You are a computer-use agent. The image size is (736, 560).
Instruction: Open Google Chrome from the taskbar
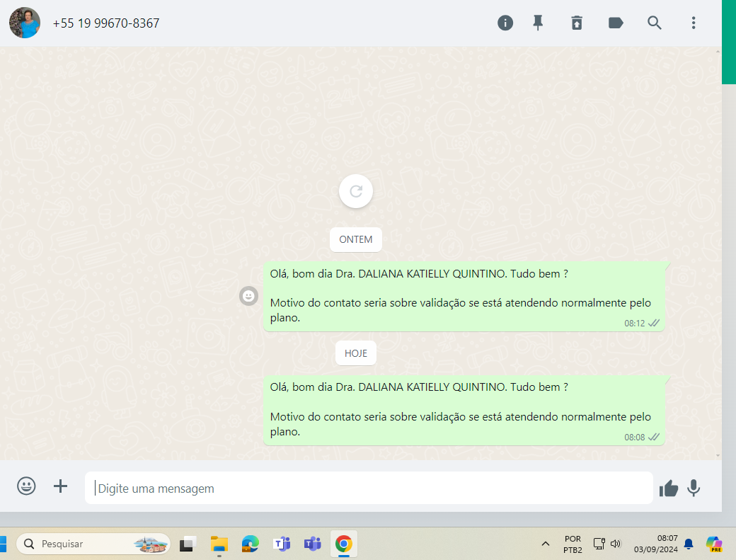pyautogui.click(x=344, y=544)
